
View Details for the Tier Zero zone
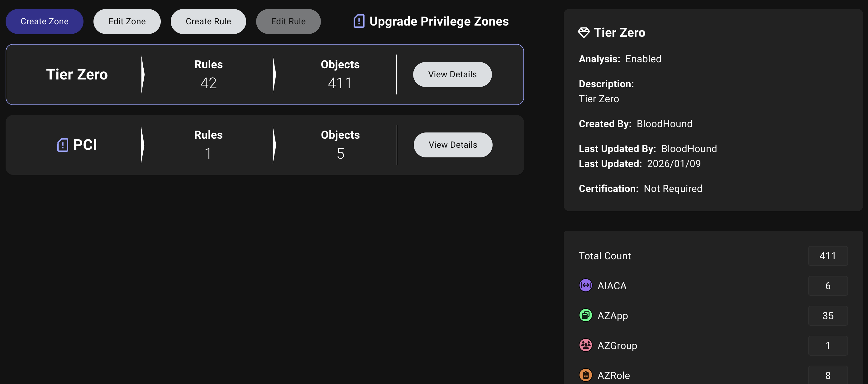tap(452, 74)
